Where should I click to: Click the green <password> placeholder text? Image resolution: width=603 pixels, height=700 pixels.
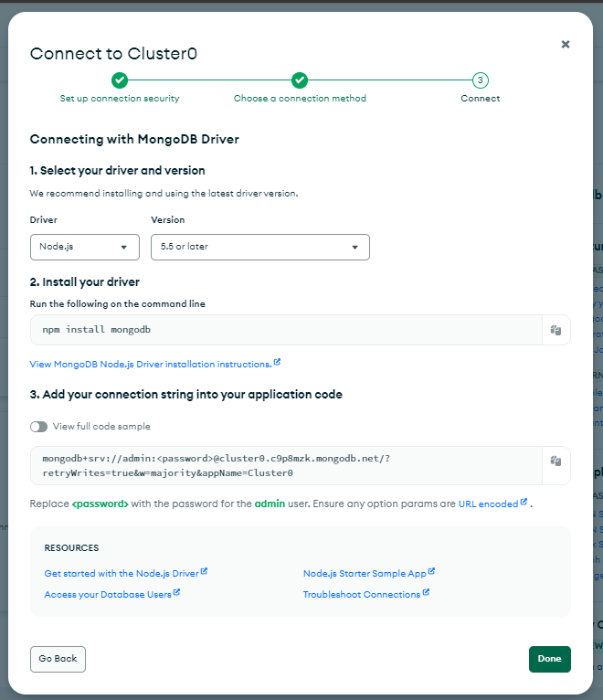click(x=100, y=504)
